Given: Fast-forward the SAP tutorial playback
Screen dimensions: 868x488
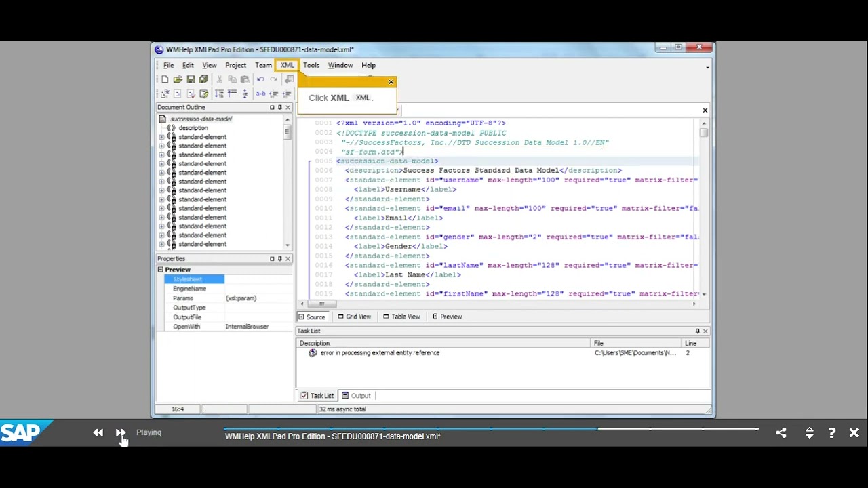Looking at the screenshot, I should point(121,432).
